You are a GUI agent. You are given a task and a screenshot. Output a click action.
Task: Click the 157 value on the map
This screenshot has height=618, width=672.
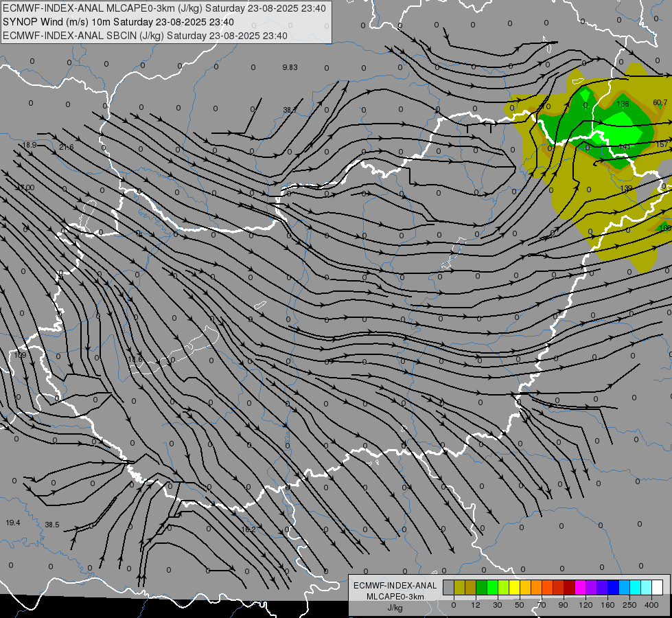[662, 144]
